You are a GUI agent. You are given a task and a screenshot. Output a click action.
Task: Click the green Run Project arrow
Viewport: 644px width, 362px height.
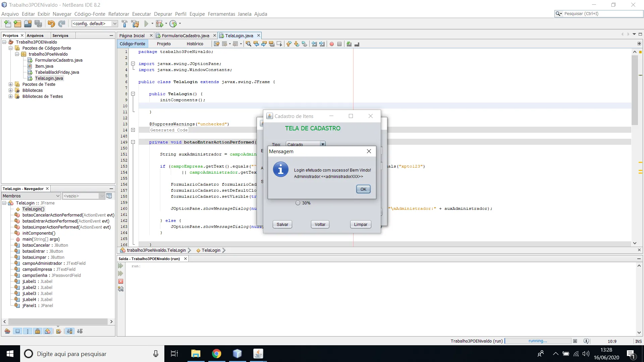pyautogui.click(x=146, y=23)
